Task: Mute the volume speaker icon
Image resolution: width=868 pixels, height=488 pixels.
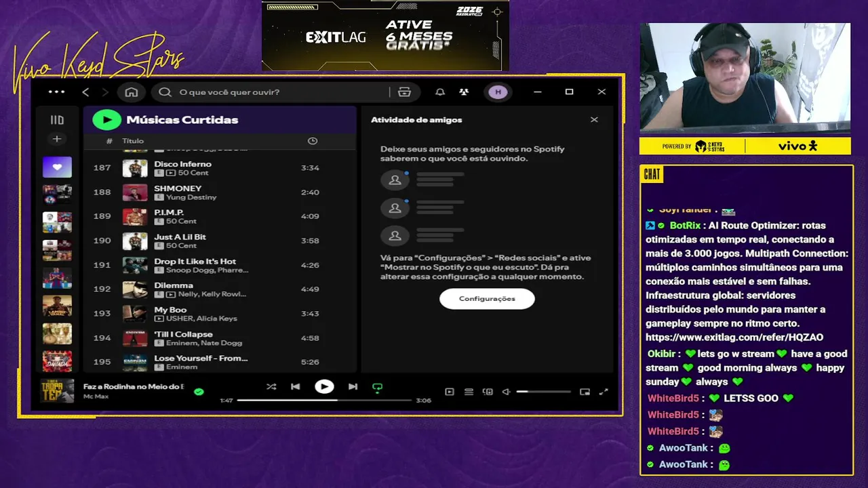Action: coord(506,392)
